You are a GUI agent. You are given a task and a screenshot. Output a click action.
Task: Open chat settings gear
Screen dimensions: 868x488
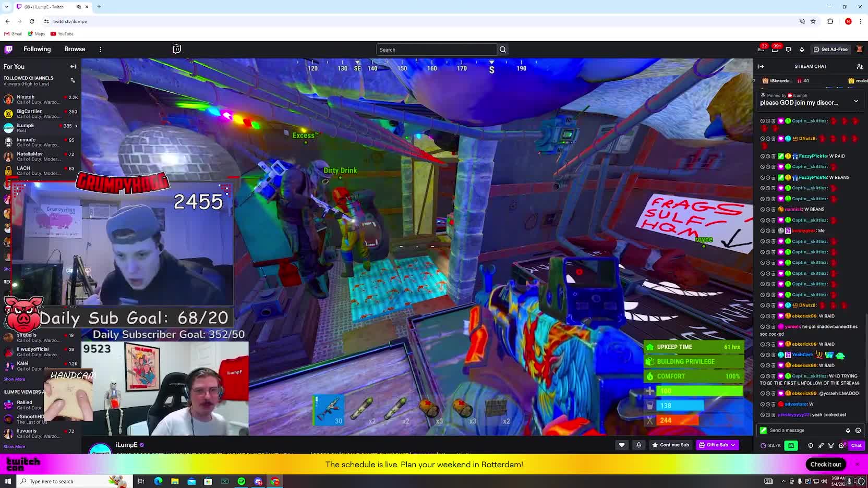point(841,445)
